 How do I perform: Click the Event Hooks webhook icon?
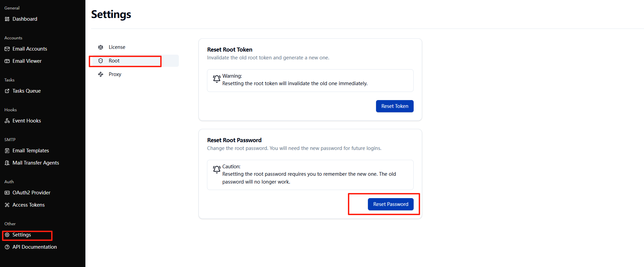[x=7, y=121]
